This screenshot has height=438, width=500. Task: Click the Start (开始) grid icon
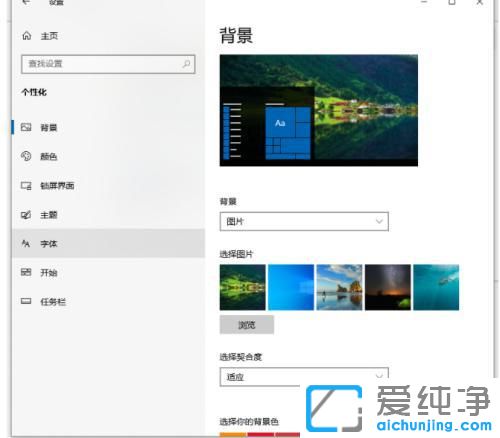[x=26, y=272]
